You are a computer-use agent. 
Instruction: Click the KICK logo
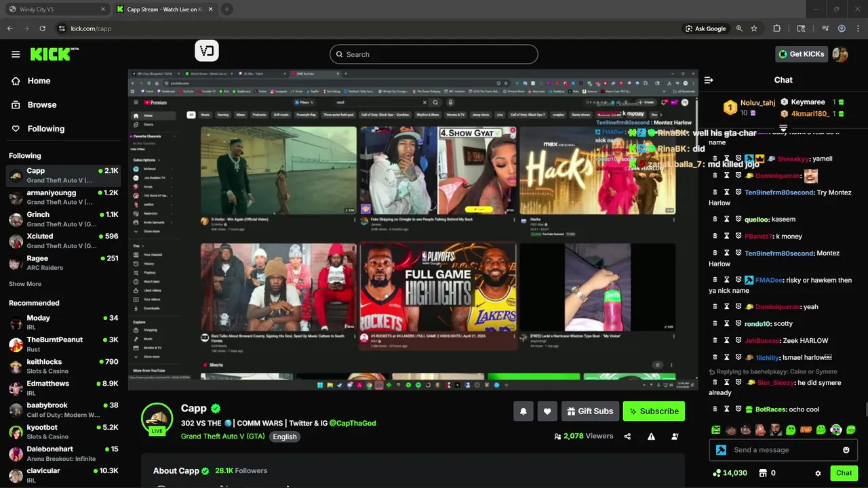pyautogui.click(x=54, y=54)
